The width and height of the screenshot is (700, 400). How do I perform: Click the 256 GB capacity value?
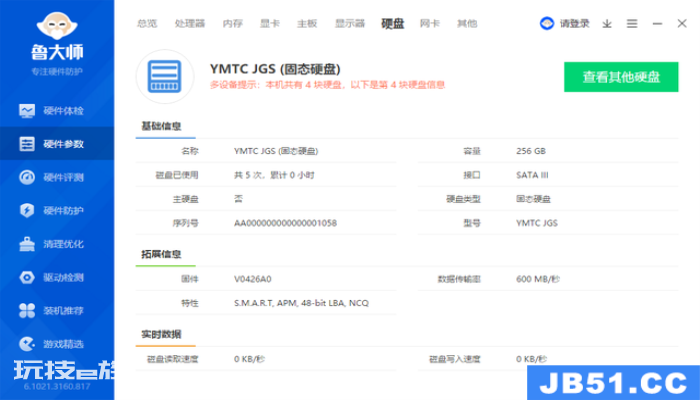(x=531, y=151)
